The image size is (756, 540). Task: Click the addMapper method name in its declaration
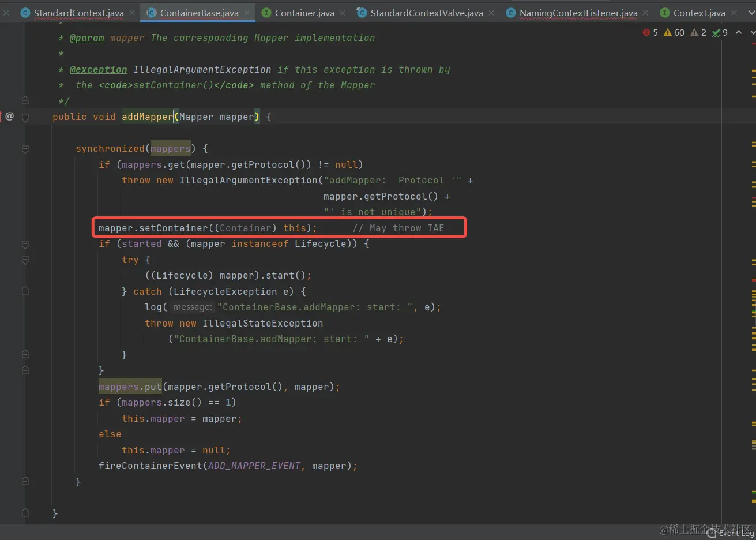(147, 117)
